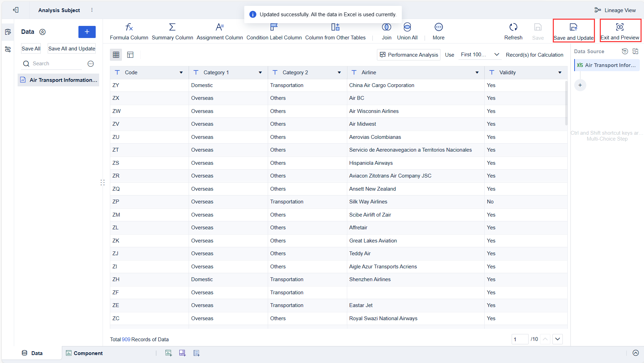Viewport: 644px width, 363px height.
Task: Switch to data table grid view
Action: 116,55
